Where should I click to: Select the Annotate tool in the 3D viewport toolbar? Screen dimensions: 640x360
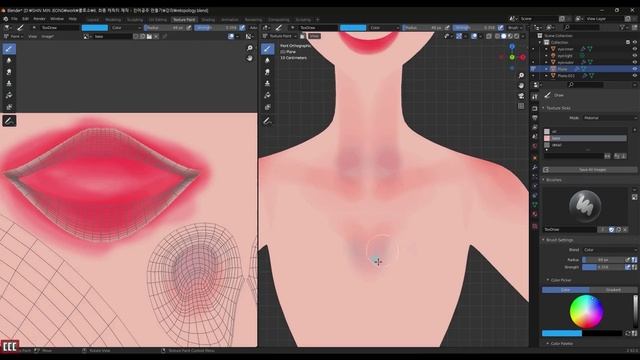267,121
